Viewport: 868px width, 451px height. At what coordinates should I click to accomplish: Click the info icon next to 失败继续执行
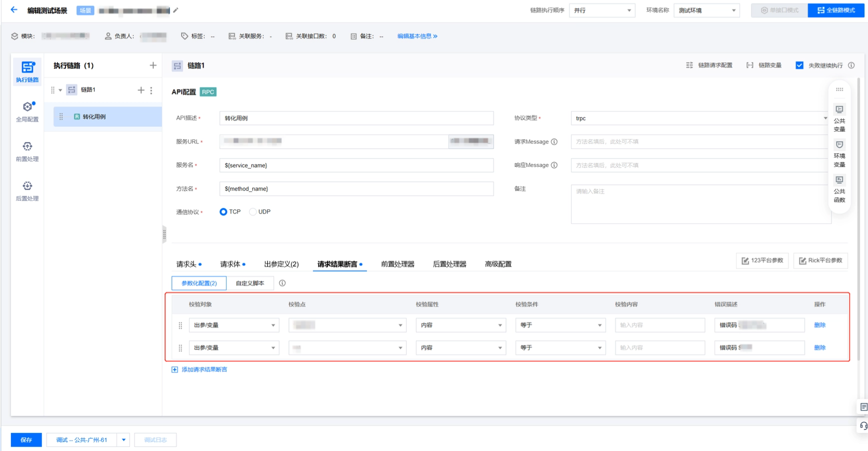click(x=851, y=65)
